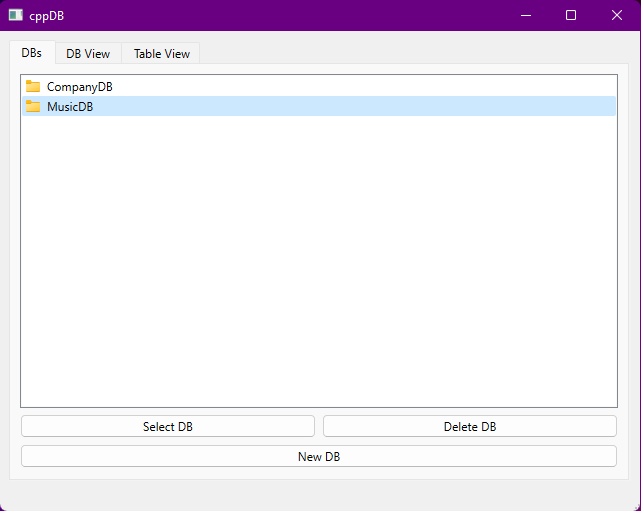Close the cppDB window

pyautogui.click(x=616, y=16)
